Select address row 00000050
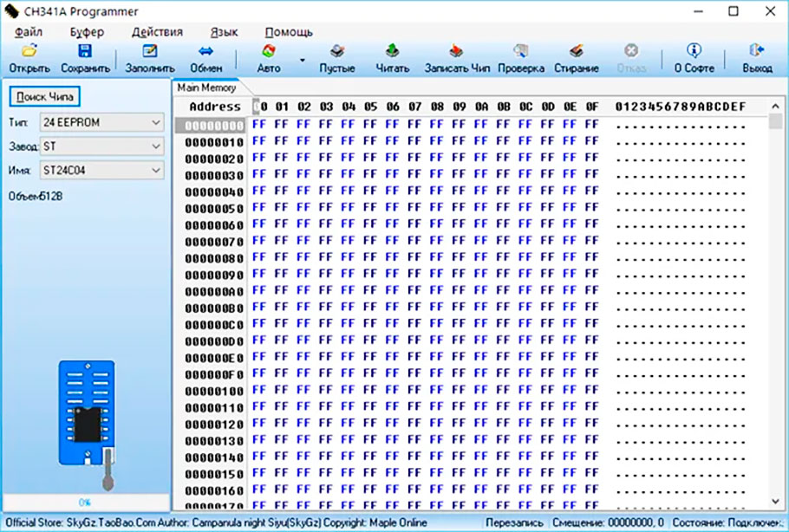 pos(214,209)
